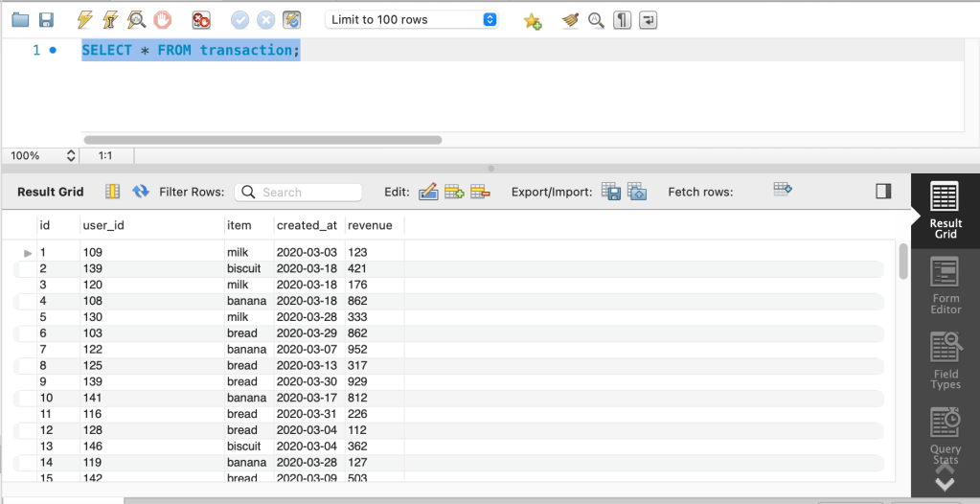The image size is (980, 504).
Task: Toggle word wrapping in the editor
Action: point(649,20)
